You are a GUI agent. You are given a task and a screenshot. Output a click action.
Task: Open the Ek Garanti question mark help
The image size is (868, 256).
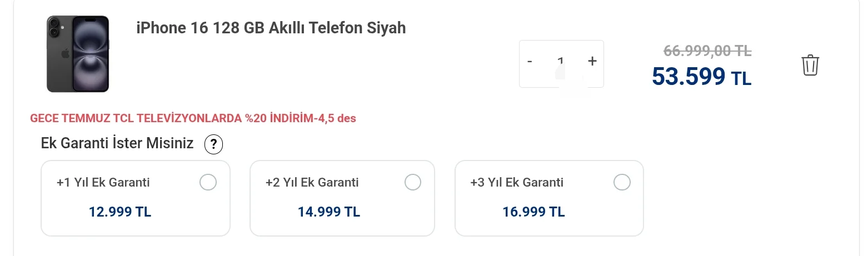[213, 145]
